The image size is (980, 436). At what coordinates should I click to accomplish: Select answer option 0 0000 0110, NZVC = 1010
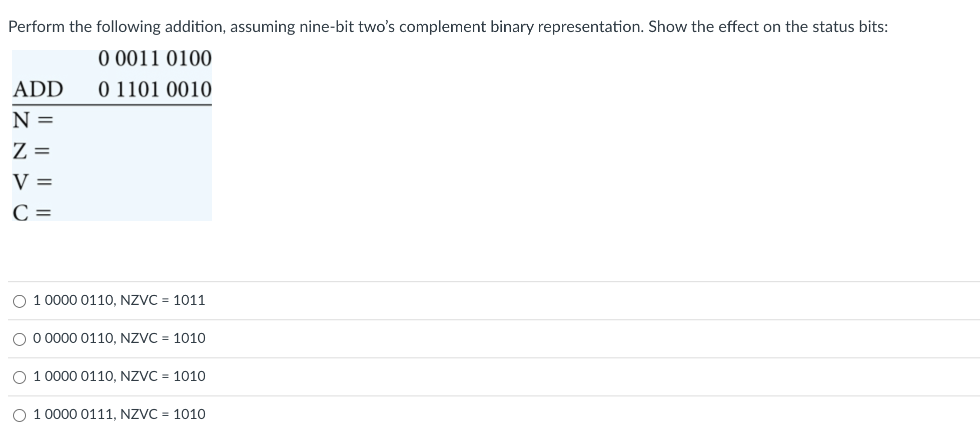click(19, 339)
